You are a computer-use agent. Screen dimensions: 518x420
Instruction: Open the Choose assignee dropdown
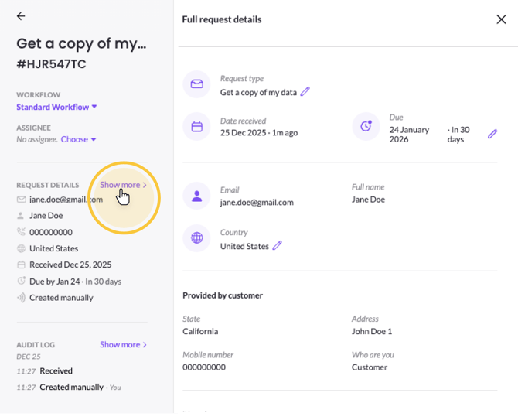78,139
